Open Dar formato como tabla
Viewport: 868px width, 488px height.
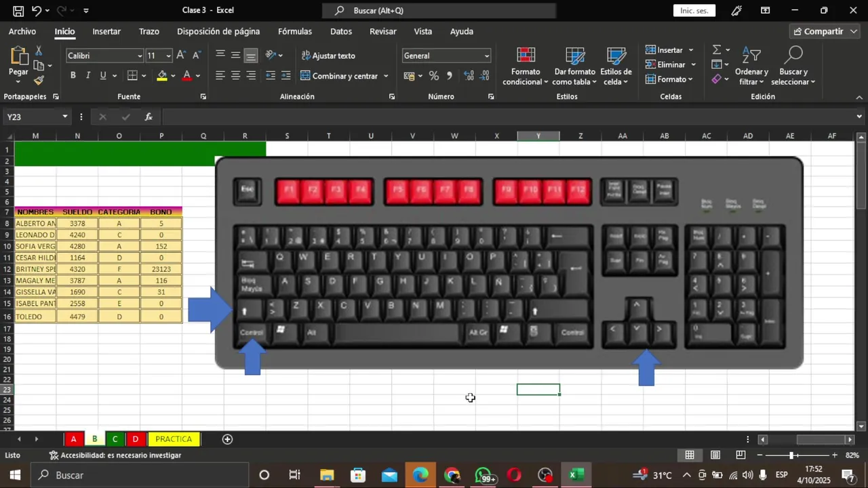pos(574,66)
